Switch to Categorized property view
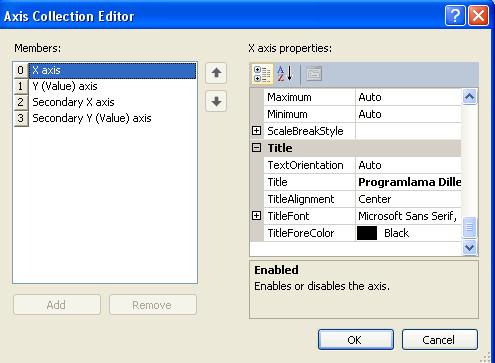 pyautogui.click(x=262, y=74)
